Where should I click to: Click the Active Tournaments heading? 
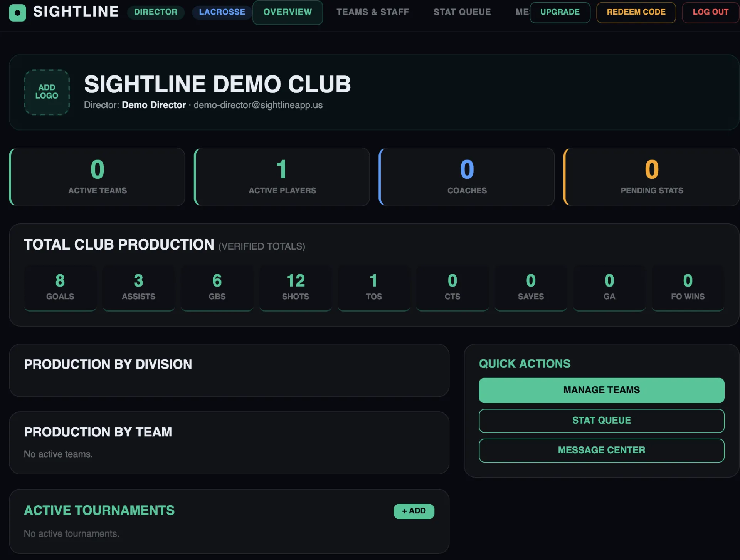pyautogui.click(x=99, y=511)
